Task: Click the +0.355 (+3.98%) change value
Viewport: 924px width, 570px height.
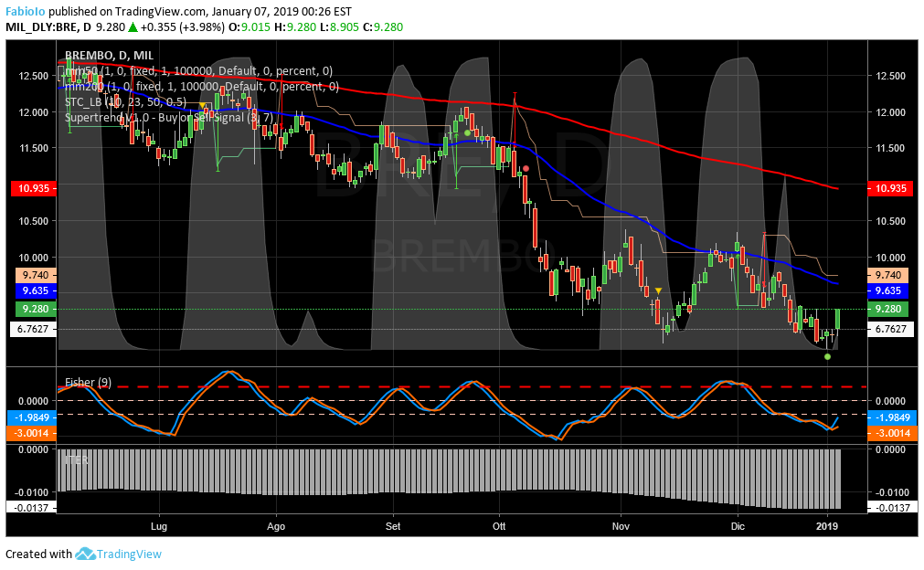Action: point(183,27)
